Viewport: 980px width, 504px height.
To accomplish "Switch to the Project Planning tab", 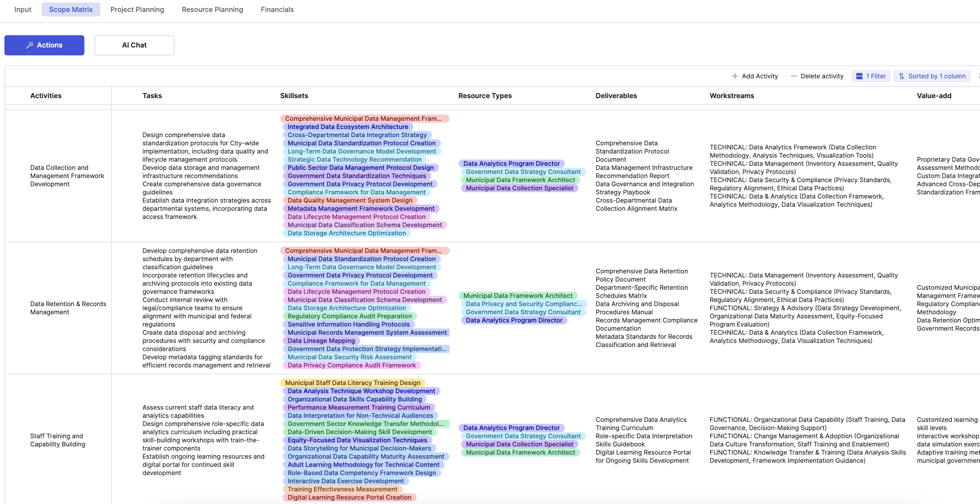I will click(x=137, y=9).
